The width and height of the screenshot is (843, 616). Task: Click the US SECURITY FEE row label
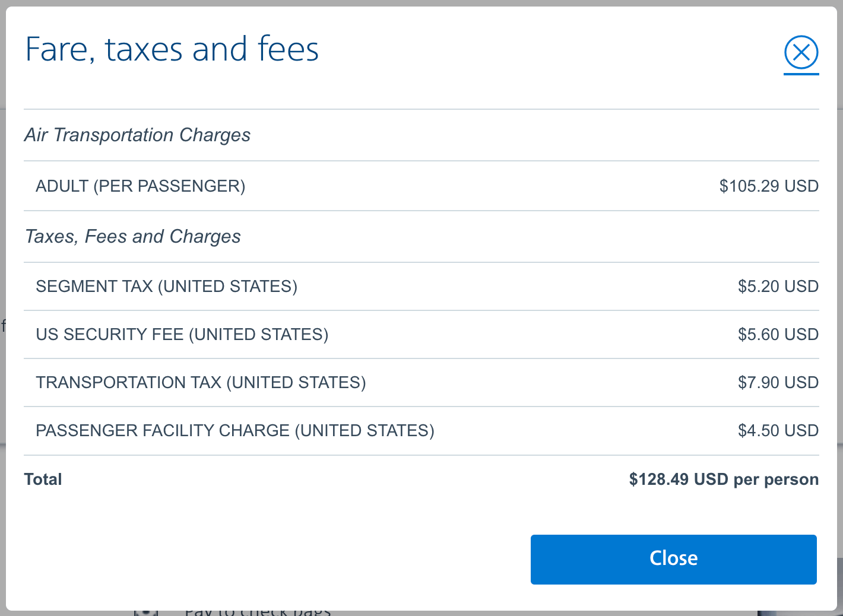click(x=182, y=335)
